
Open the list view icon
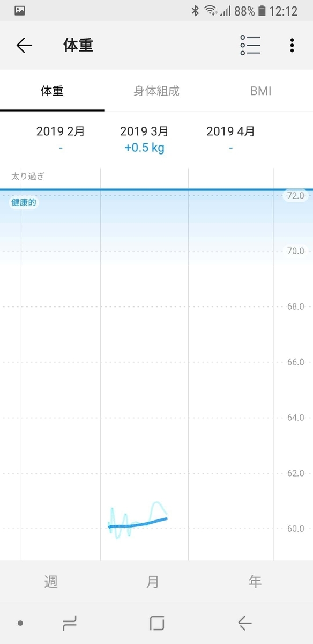coord(250,46)
